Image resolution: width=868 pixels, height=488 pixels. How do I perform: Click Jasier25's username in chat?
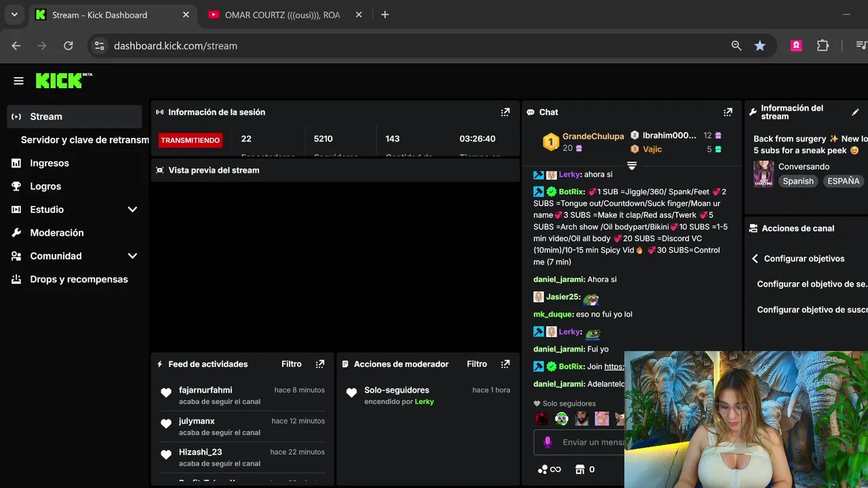[x=564, y=297]
